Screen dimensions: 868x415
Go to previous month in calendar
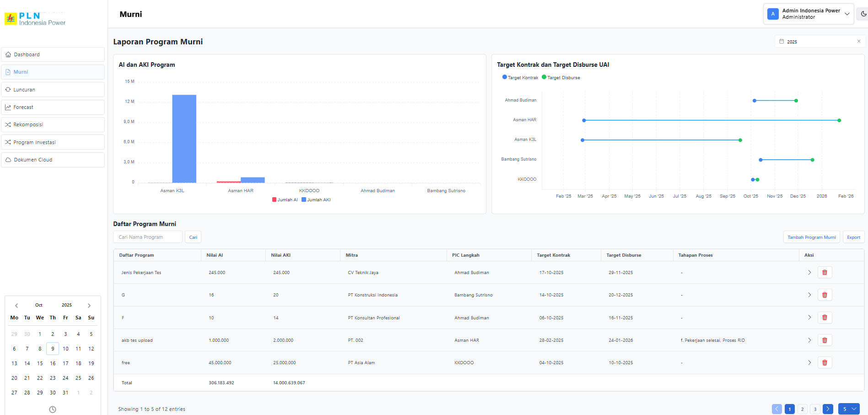coord(16,306)
